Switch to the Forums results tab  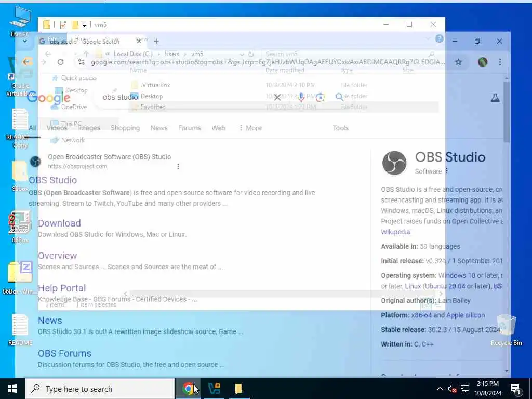click(x=189, y=128)
